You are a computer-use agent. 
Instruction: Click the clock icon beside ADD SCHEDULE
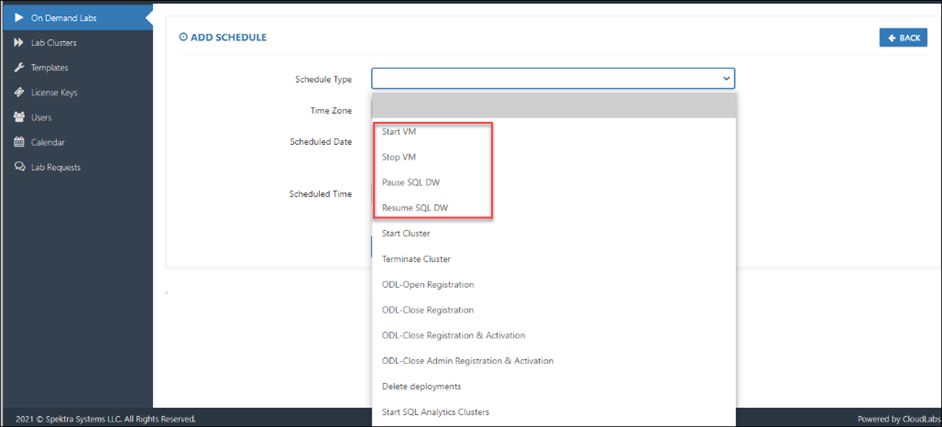click(183, 37)
